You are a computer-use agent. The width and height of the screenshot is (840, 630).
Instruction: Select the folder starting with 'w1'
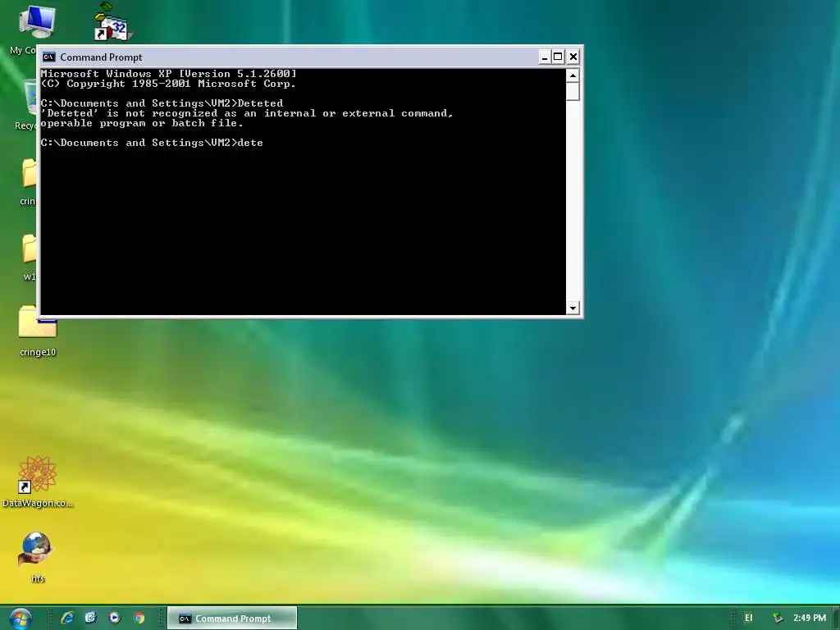click(30, 257)
